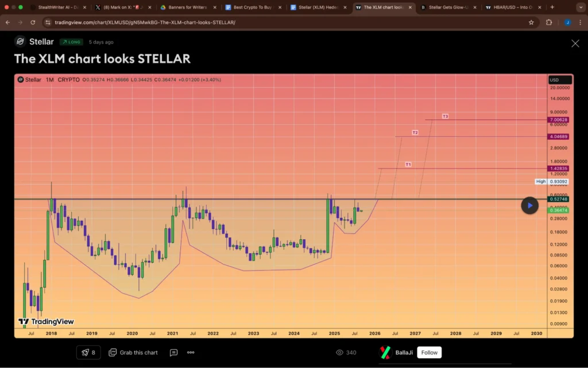The width and height of the screenshot is (588, 368).
Task: Click the 2026 label on time axis
Action: click(374, 333)
